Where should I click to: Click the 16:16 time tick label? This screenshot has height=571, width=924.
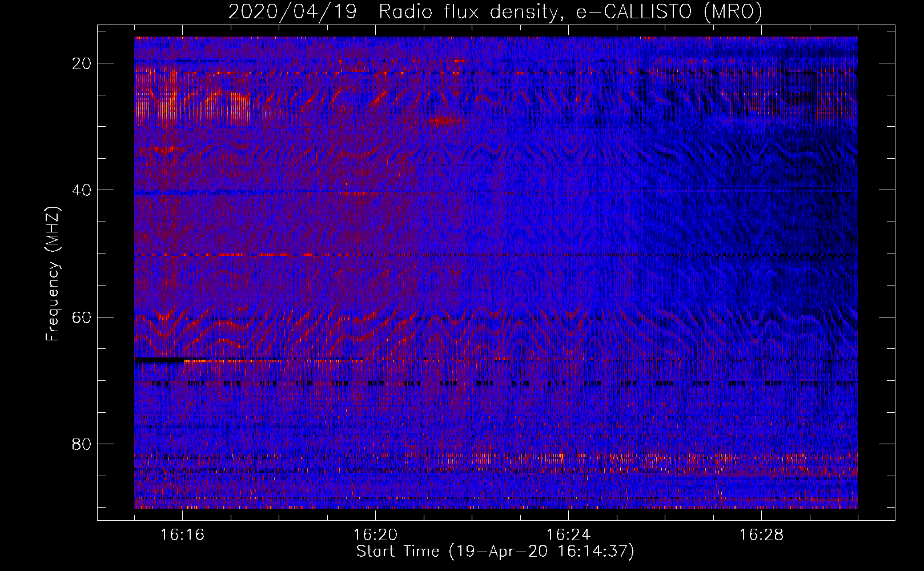coord(183,534)
